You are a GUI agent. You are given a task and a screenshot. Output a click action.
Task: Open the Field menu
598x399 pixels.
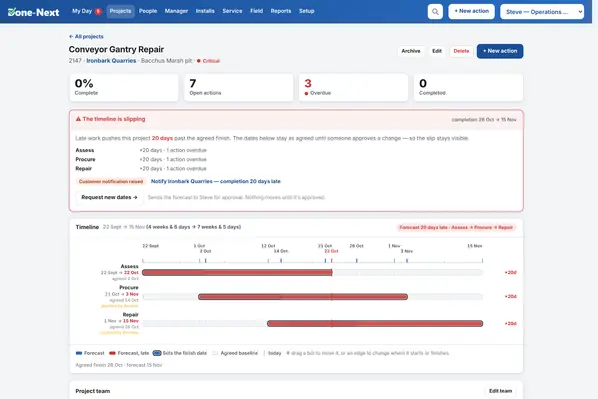[x=256, y=11]
